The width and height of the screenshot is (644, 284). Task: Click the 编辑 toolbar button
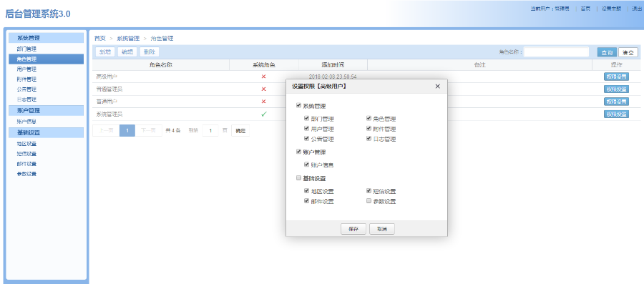(x=127, y=52)
